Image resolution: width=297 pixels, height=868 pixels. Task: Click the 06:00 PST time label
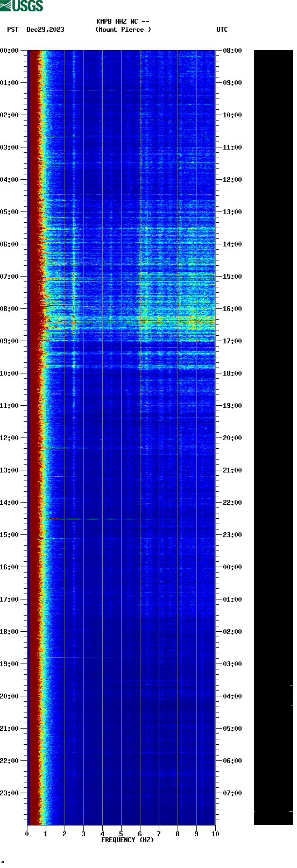click(10, 244)
